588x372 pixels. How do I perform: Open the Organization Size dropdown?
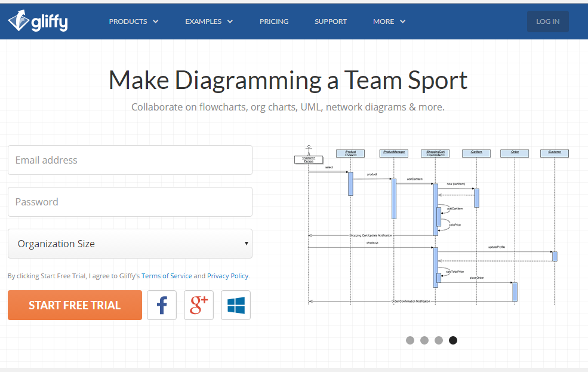pos(130,244)
